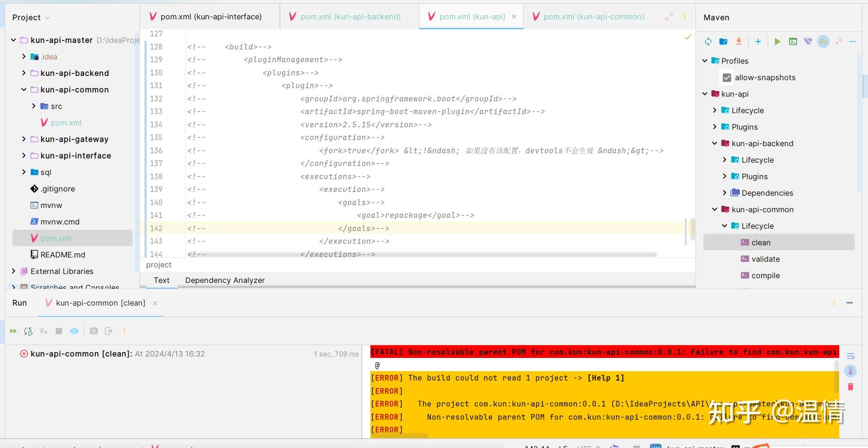Expand the kun-api-gateway module folder
The image size is (868, 448).
pos(24,139)
